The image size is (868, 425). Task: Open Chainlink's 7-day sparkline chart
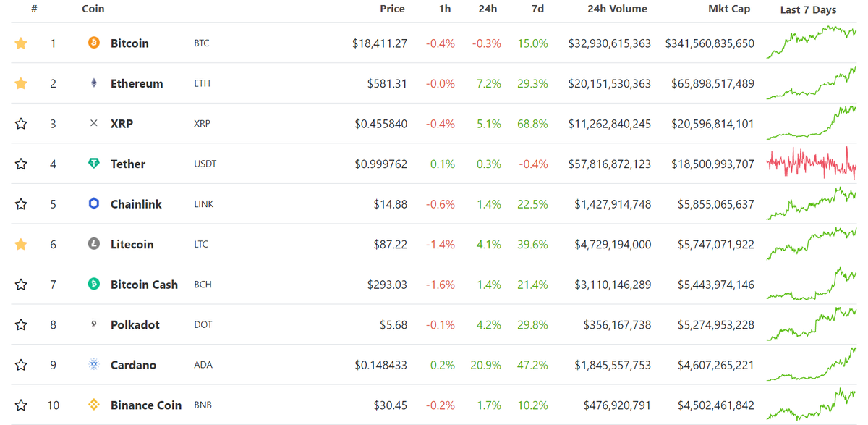click(x=811, y=203)
